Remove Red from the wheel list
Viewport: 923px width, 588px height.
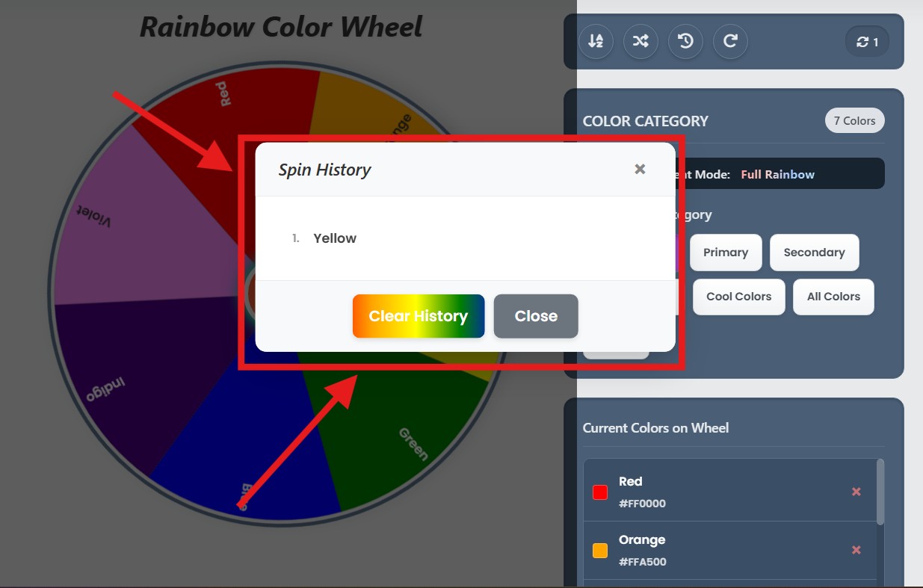(856, 492)
